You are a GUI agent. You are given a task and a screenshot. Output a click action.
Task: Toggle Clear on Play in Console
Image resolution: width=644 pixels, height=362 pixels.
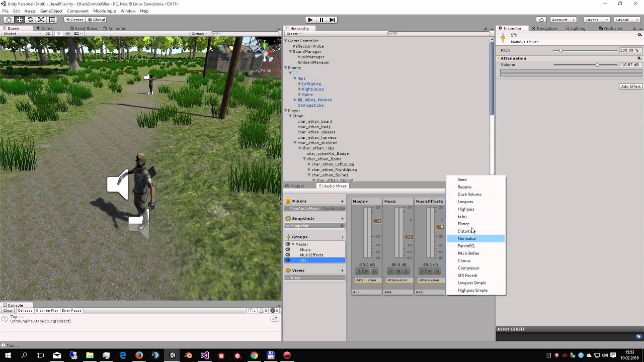click(x=47, y=311)
